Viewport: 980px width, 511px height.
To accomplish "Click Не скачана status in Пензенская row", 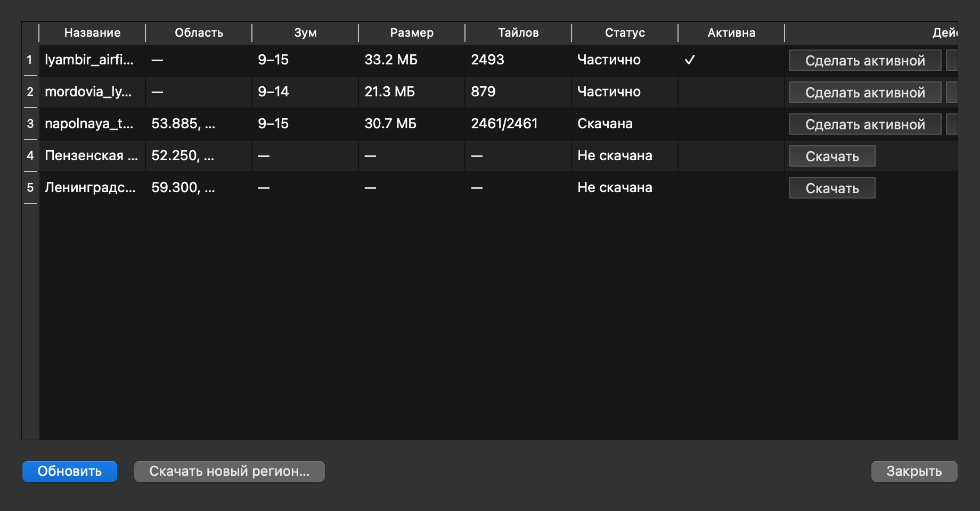I will [x=625, y=155].
